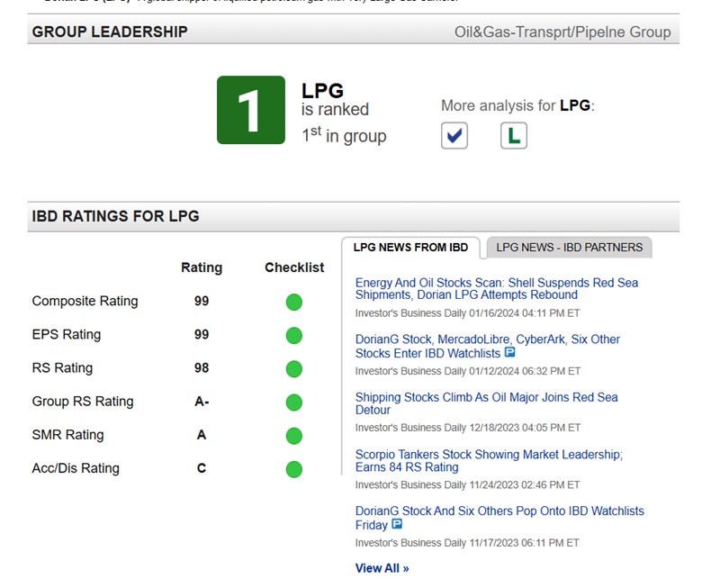The width and height of the screenshot is (702, 588).
Task: Click the EPS Rating label
Action: (67, 335)
